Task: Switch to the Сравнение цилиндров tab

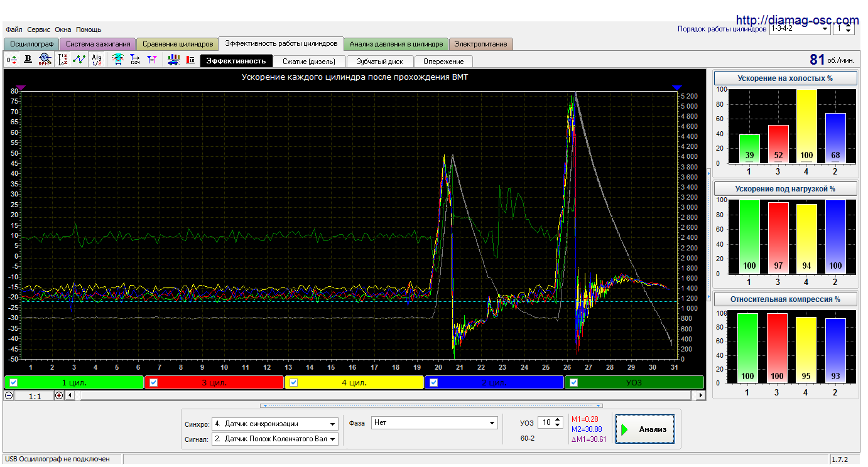Action: pos(178,44)
